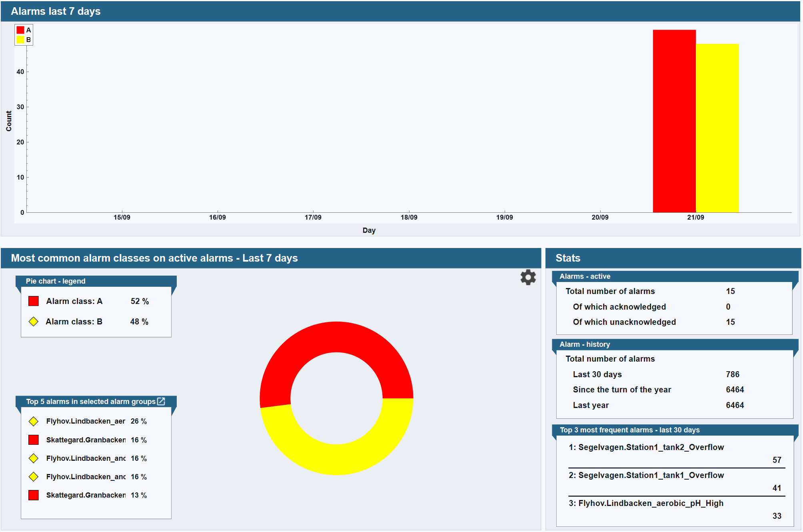The width and height of the screenshot is (803, 532).
Task: Click the 'Stats' panel header
Action: coord(673,258)
